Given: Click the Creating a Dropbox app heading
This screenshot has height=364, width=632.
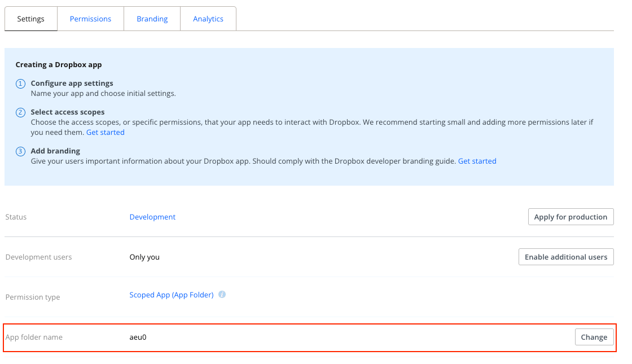Looking at the screenshot, I should click(x=59, y=64).
